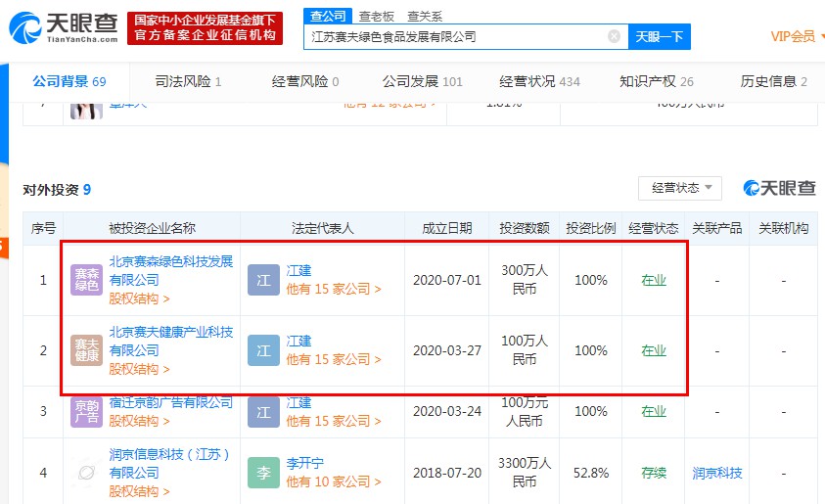The height and width of the screenshot is (504, 825).
Task: Select the 历史信息 tab
Action: [773, 81]
